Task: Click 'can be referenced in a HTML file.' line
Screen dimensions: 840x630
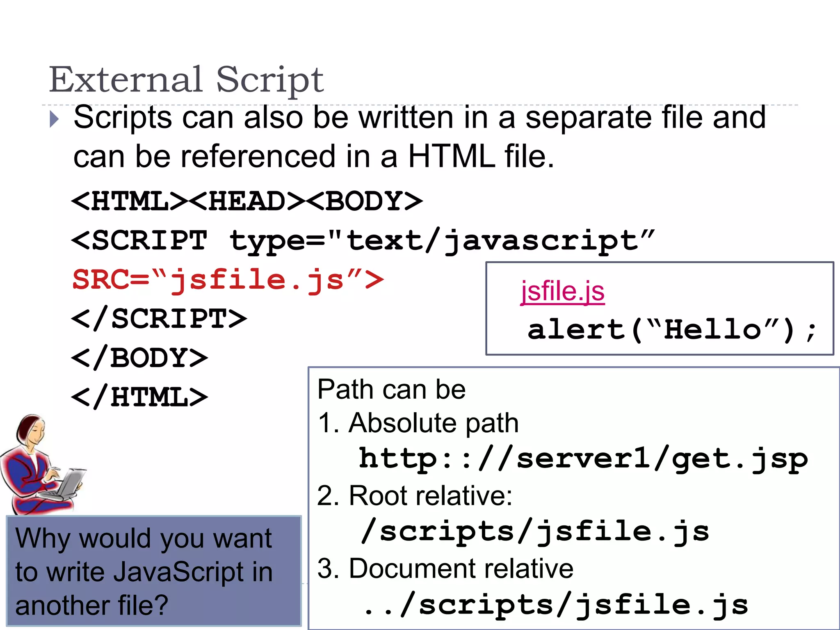Action: pyautogui.click(x=314, y=157)
